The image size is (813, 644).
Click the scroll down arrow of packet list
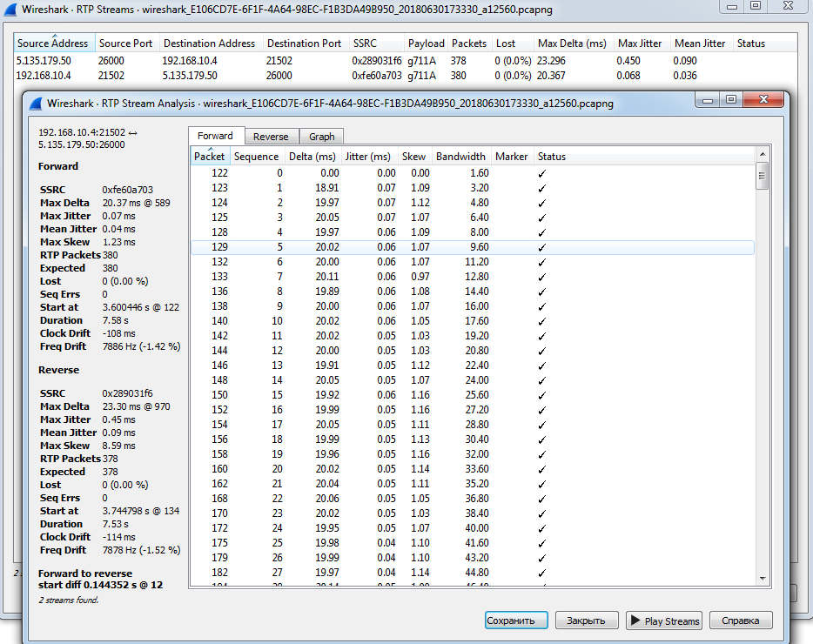(x=762, y=578)
